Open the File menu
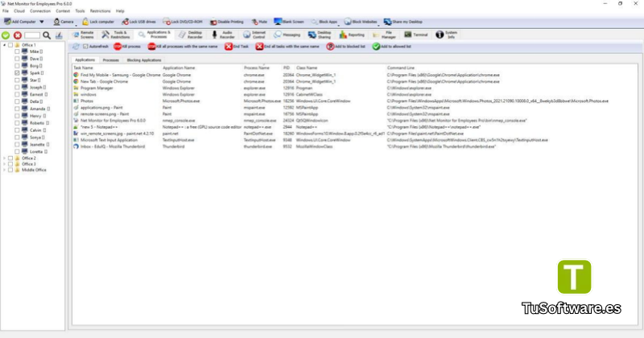Image resolution: width=644 pixels, height=338 pixels. click(6, 11)
